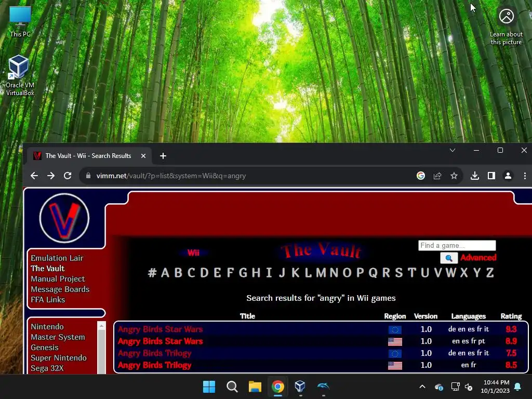Toggle Chrome side panel icon
Image resolution: width=532 pixels, height=399 pixels.
[491, 176]
